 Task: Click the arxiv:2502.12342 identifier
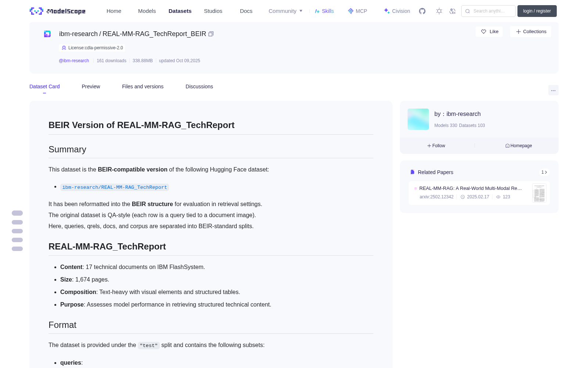click(437, 197)
